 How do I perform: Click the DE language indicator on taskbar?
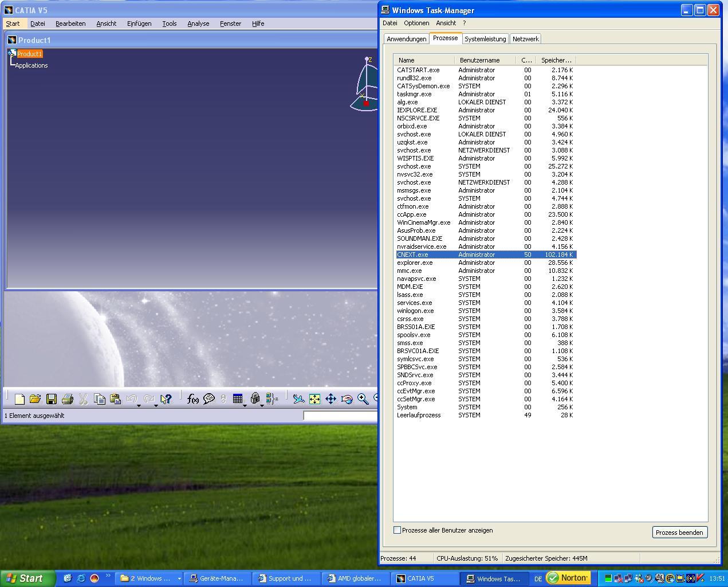[x=538, y=579]
